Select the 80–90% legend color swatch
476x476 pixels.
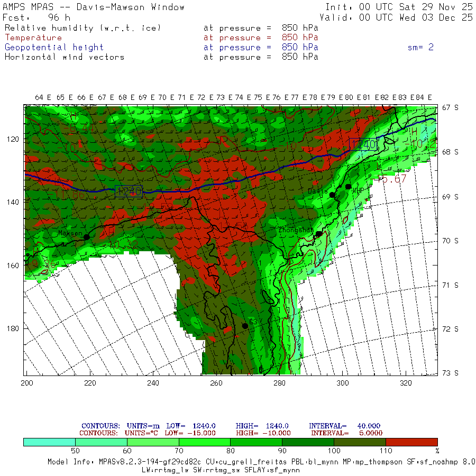[x=257, y=442]
